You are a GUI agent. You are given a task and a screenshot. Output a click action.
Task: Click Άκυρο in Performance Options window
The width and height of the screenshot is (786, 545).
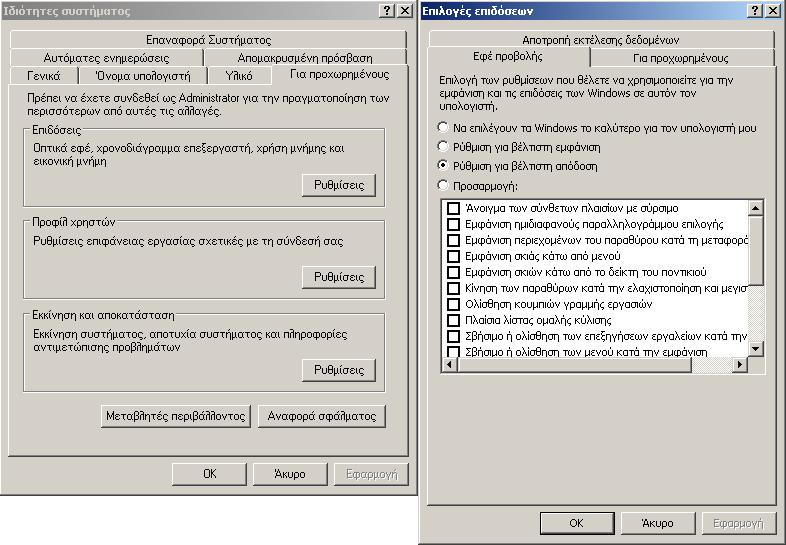coord(658,523)
